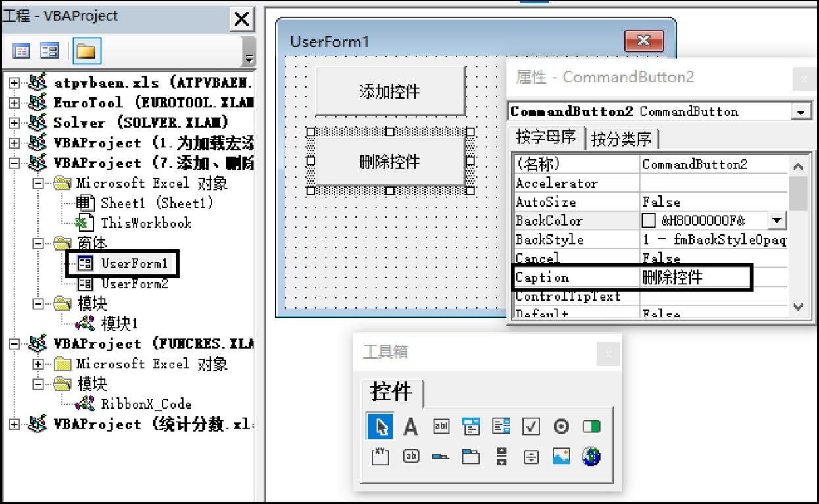Select 模块1 module in tree
Screen dimensions: 819x504
click(x=119, y=324)
